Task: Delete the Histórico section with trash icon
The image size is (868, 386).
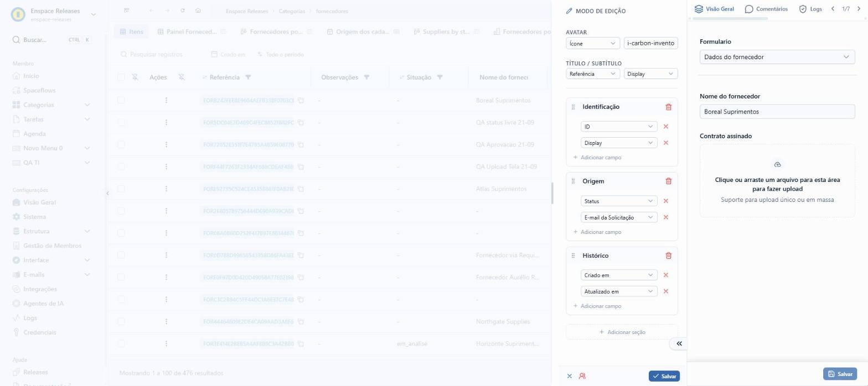Action: point(668,255)
